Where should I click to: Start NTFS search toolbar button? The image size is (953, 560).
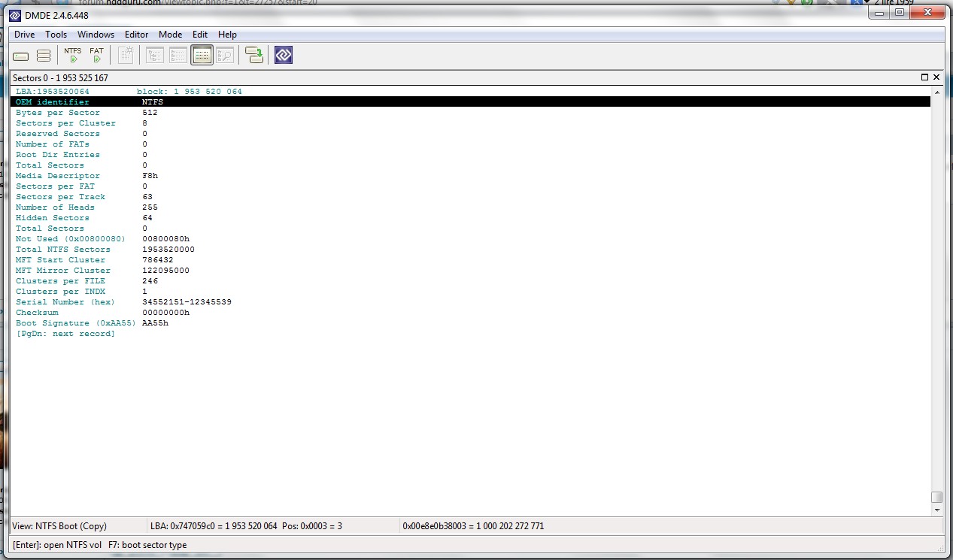click(73, 56)
